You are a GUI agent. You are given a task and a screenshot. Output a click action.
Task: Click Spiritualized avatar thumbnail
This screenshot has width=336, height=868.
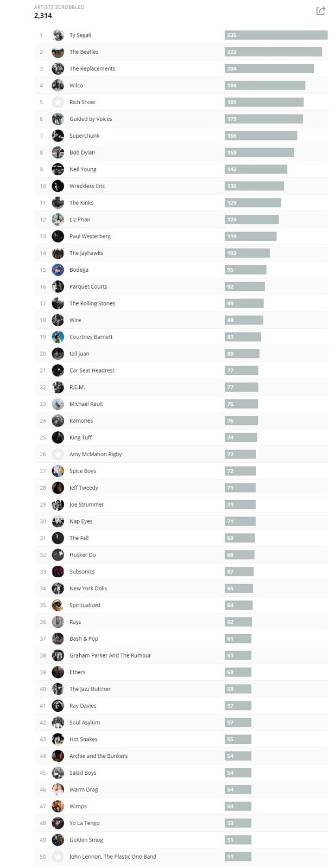pos(58,605)
